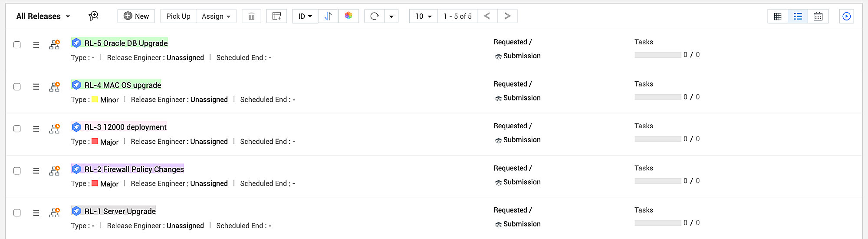Open the column chooser icon

click(x=276, y=17)
